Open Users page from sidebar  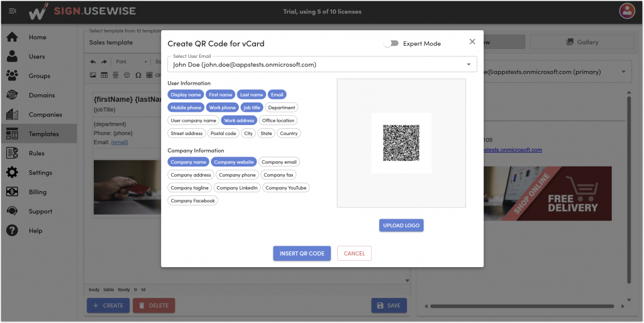tap(38, 57)
